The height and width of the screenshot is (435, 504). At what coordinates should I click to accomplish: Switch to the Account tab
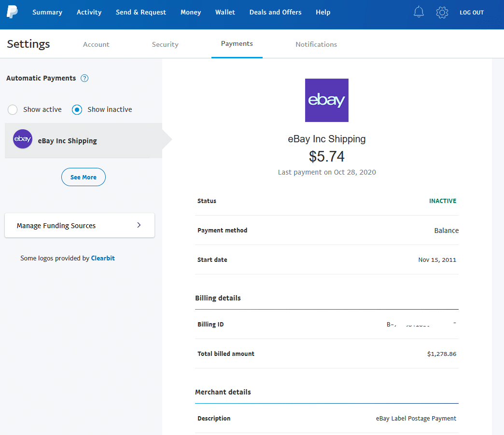point(96,44)
